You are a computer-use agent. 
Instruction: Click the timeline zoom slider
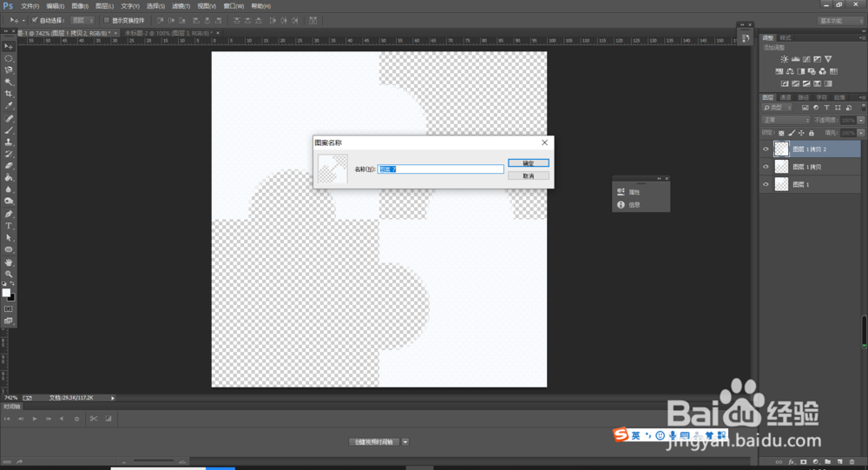tap(154, 461)
